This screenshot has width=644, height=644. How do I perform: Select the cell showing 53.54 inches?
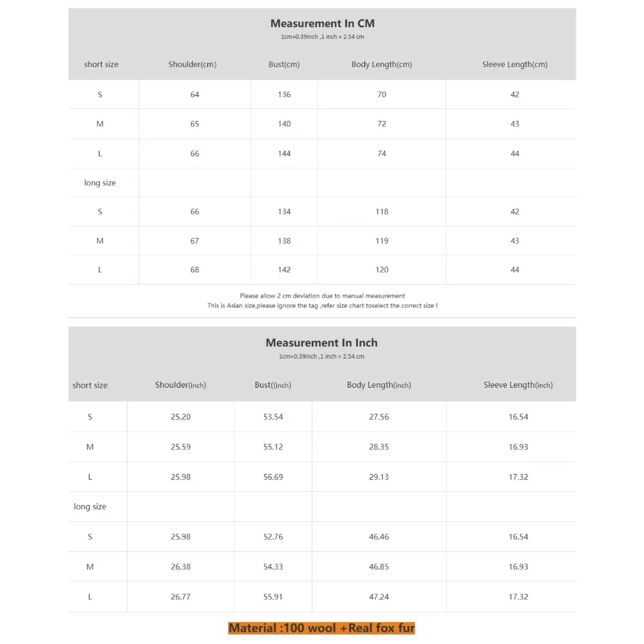coord(273,417)
